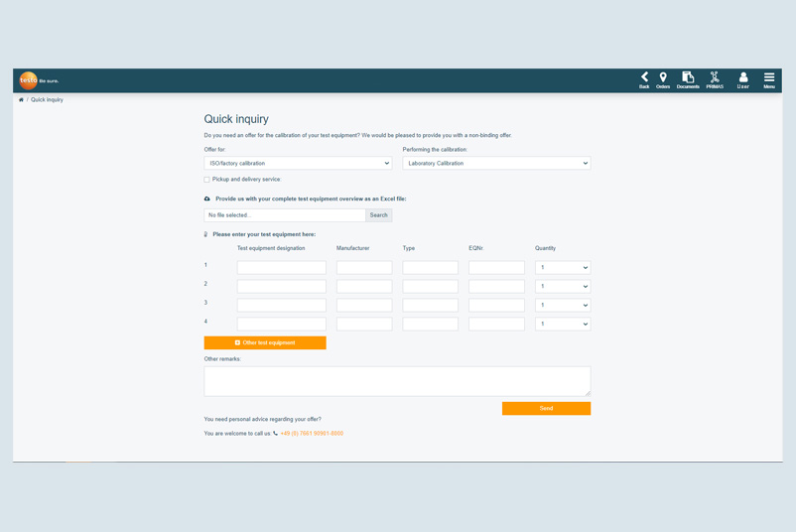
Task: Click row 1 Test equipment designation field
Action: (x=281, y=268)
